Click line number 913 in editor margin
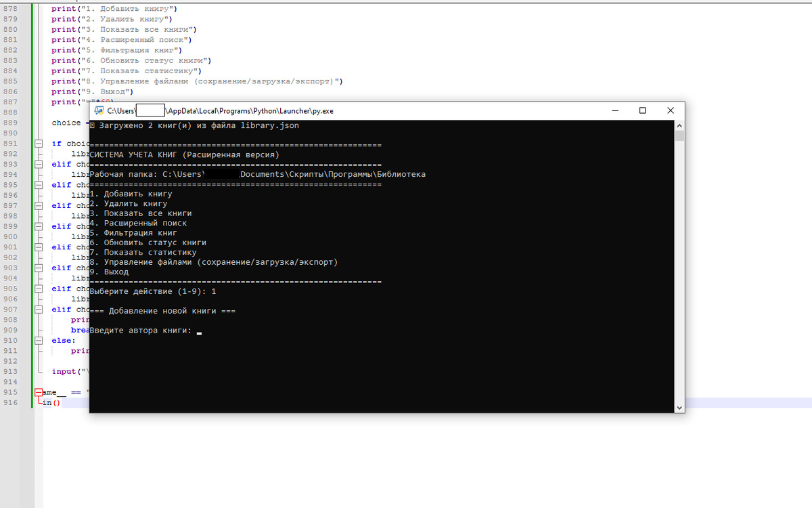The image size is (812, 508). point(9,372)
